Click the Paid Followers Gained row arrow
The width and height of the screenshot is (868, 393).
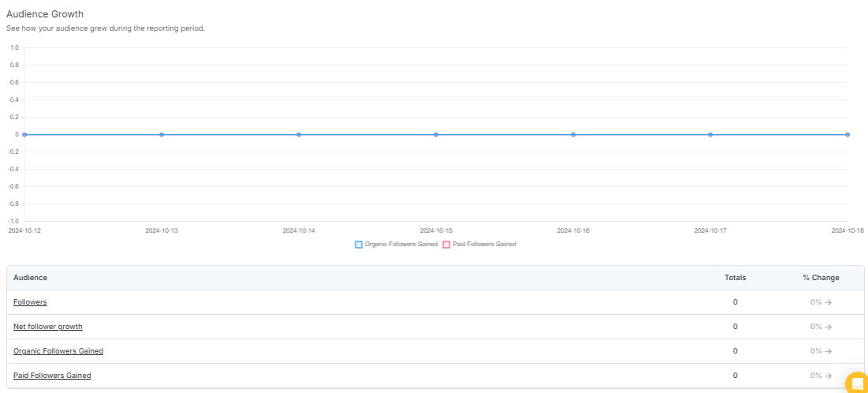coord(828,376)
